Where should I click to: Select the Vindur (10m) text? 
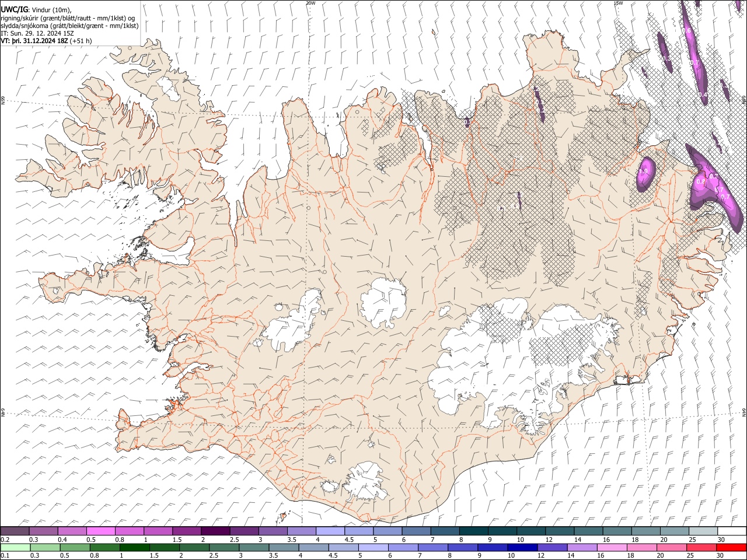(x=51, y=10)
